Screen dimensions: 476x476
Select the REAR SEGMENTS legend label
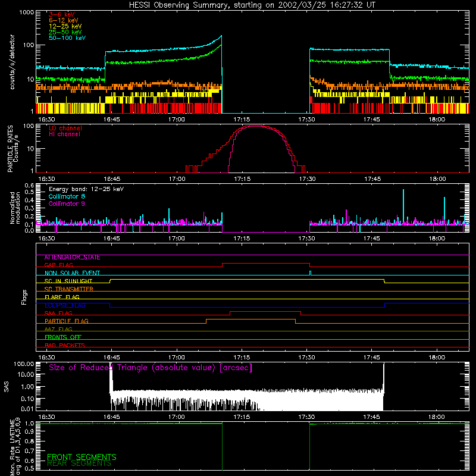(79, 464)
